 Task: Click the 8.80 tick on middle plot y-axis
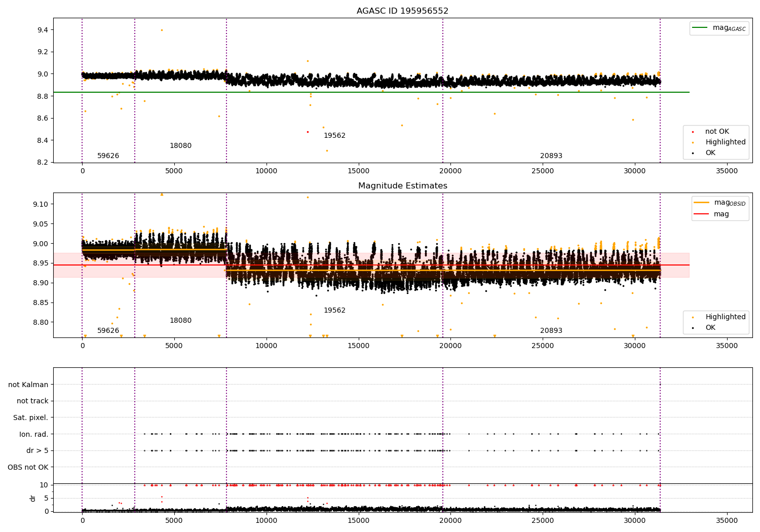point(41,322)
